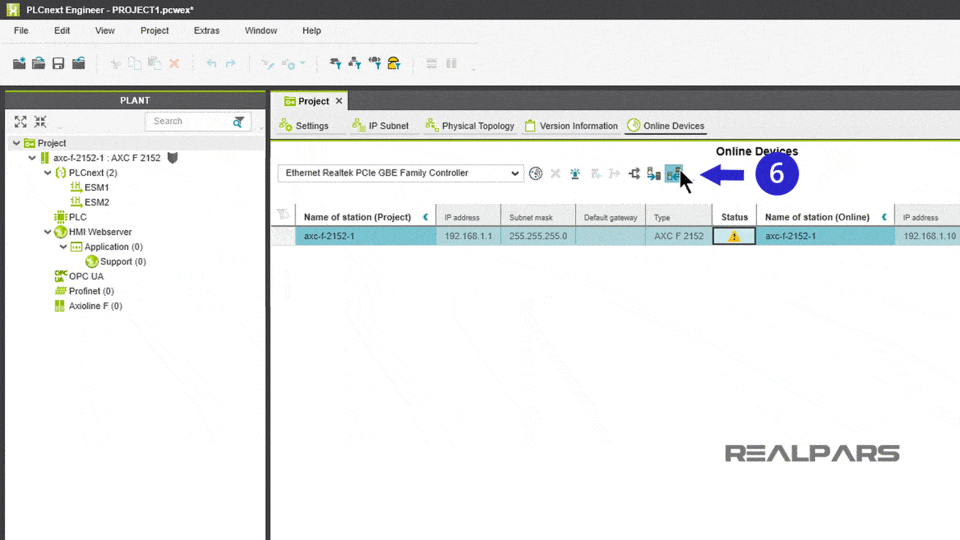
Task: Click the warning status icon for axc-f-2152-1
Action: click(734, 236)
